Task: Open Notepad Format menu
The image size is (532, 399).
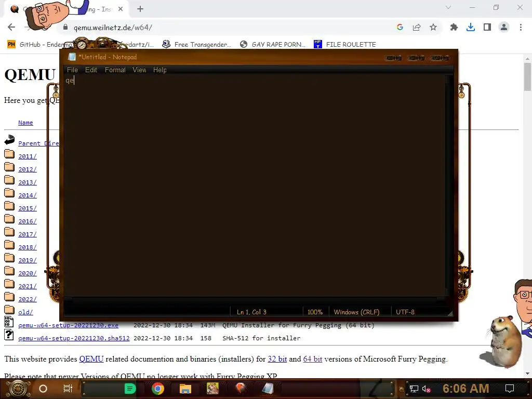Action: 115,70
